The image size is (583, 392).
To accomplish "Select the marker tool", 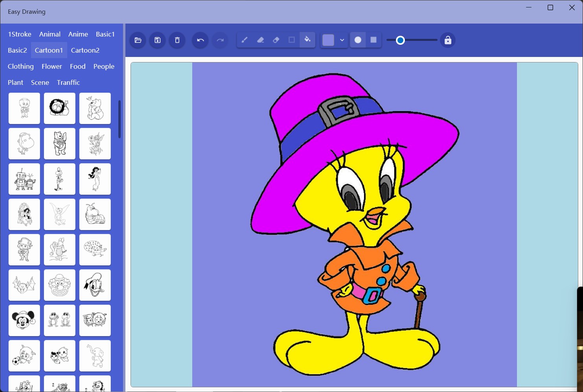I will tap(260, 40).
